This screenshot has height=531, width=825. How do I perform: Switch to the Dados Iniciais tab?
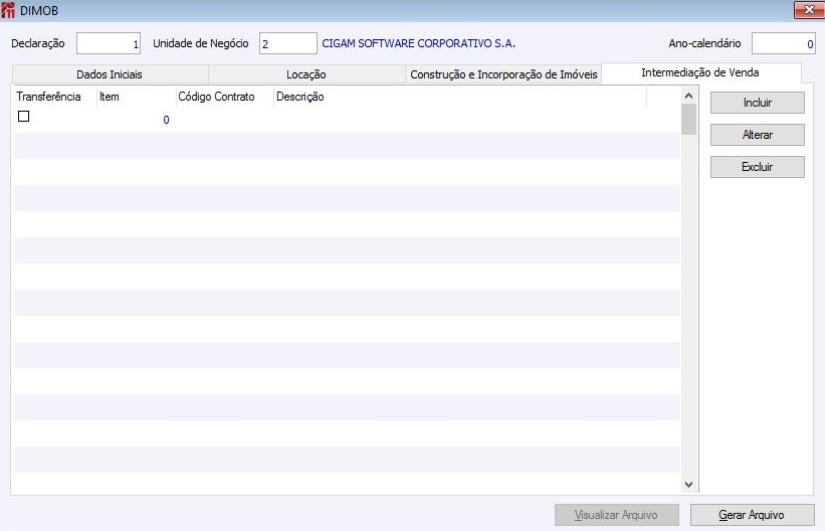(109, 74)
